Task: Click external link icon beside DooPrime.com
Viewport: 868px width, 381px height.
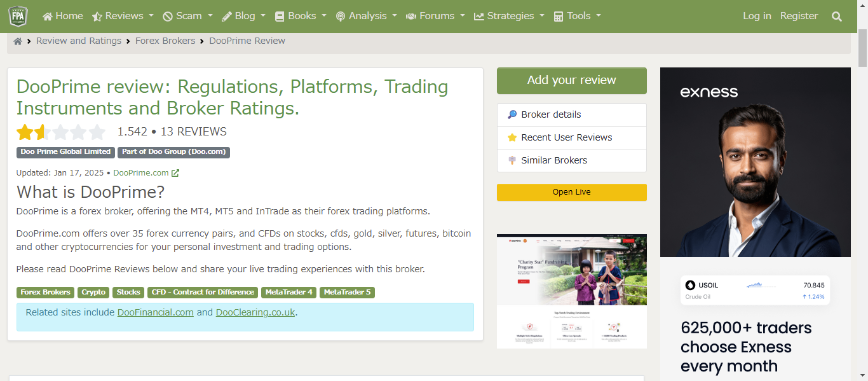Action: click(175, 173)
